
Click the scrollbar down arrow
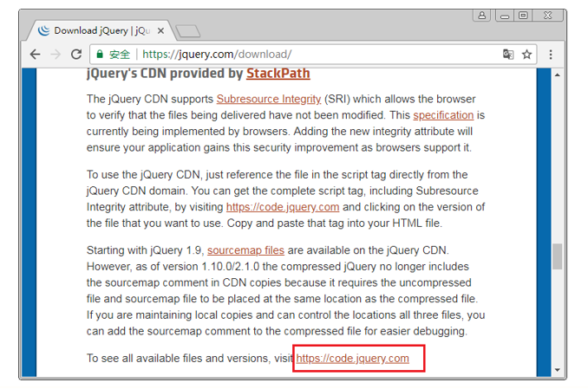click(558, 370)
